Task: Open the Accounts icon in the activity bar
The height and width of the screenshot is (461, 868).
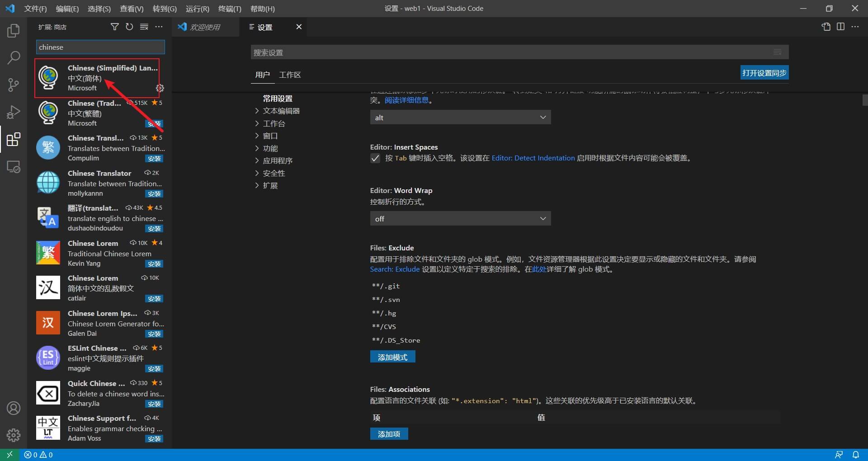Action: click(14, 408)
